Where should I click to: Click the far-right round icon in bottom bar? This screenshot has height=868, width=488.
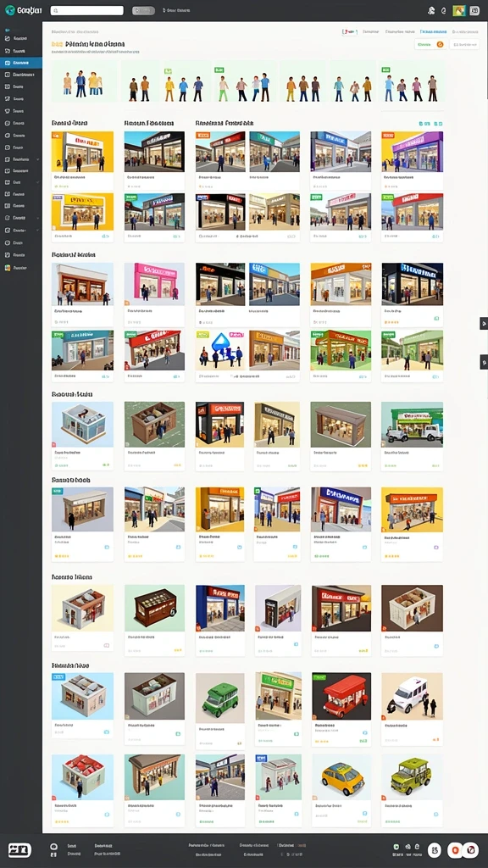(x=471, y=849)
